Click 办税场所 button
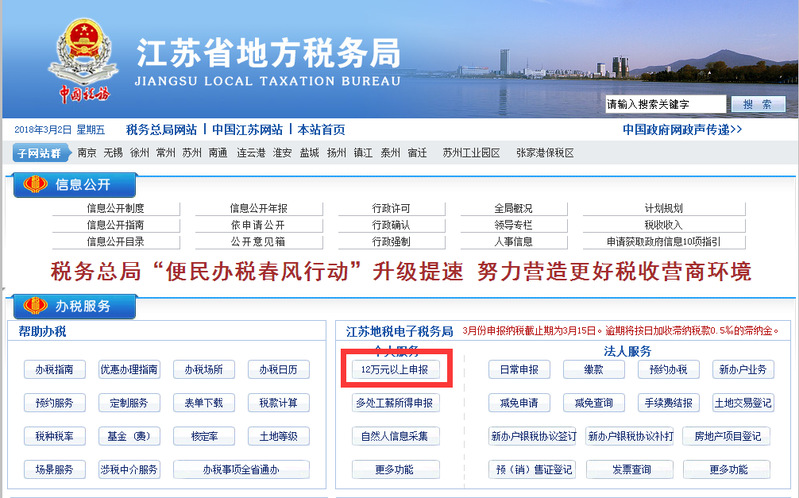Image resolution: width=799 pixels, height=498 pixels. pos(204,370)
